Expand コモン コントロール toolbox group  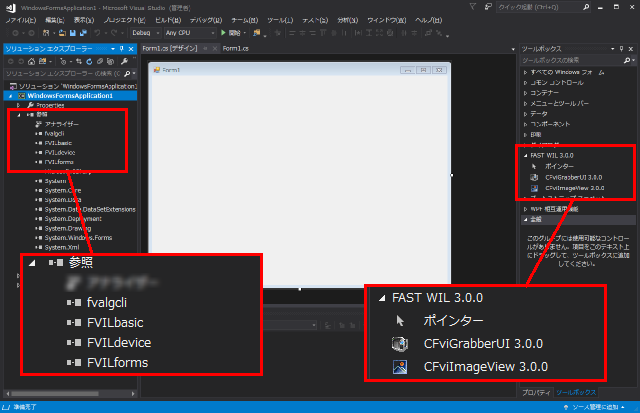pyautogui.click(x=526, y=83)
